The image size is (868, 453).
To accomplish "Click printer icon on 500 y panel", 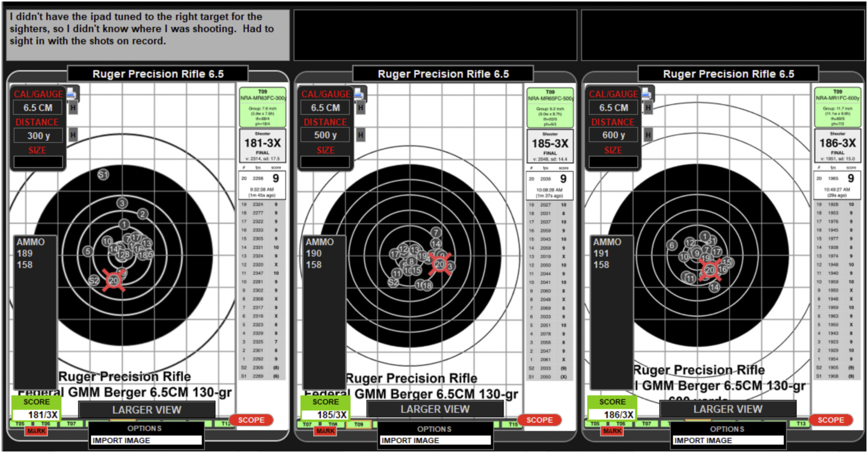I will point(359,94).
